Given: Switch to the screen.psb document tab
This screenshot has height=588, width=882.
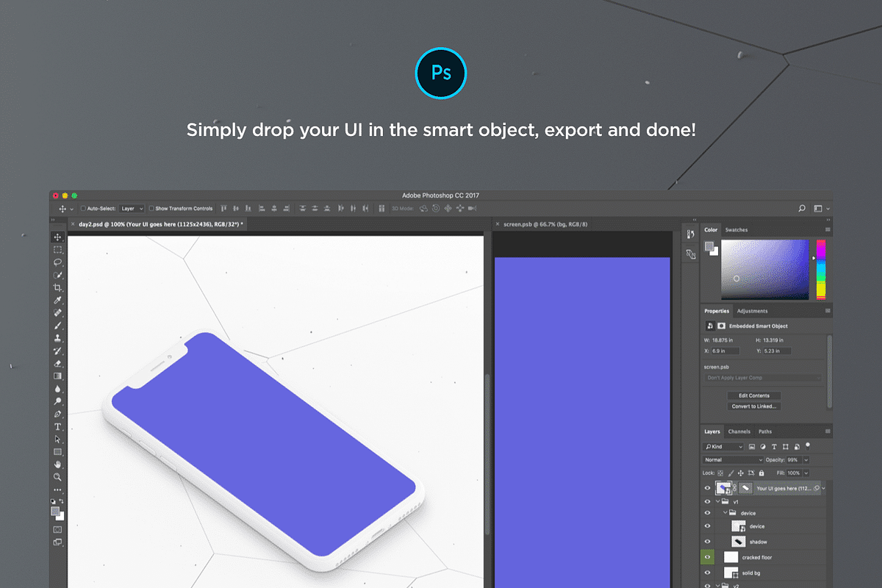Looking at the screenshot, I should [x=544, y=223].
